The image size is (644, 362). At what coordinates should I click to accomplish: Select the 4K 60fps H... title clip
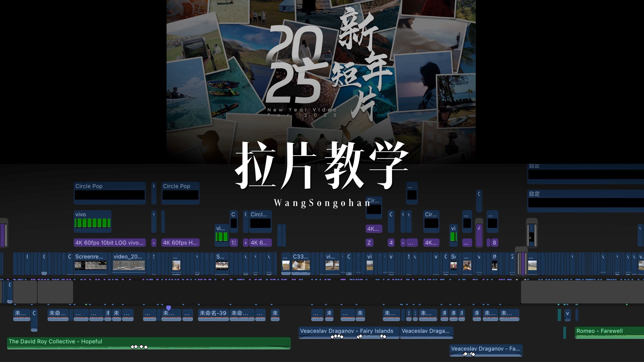click(180, 243)
